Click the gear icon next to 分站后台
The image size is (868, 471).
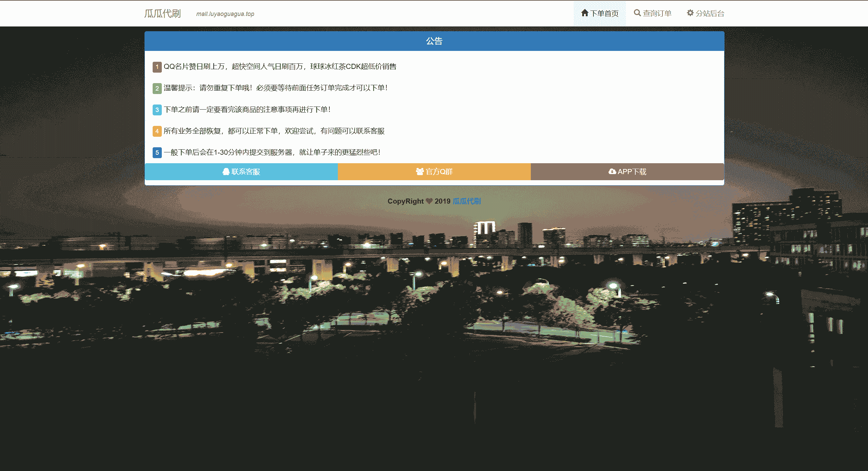click(x=690, y=13)
